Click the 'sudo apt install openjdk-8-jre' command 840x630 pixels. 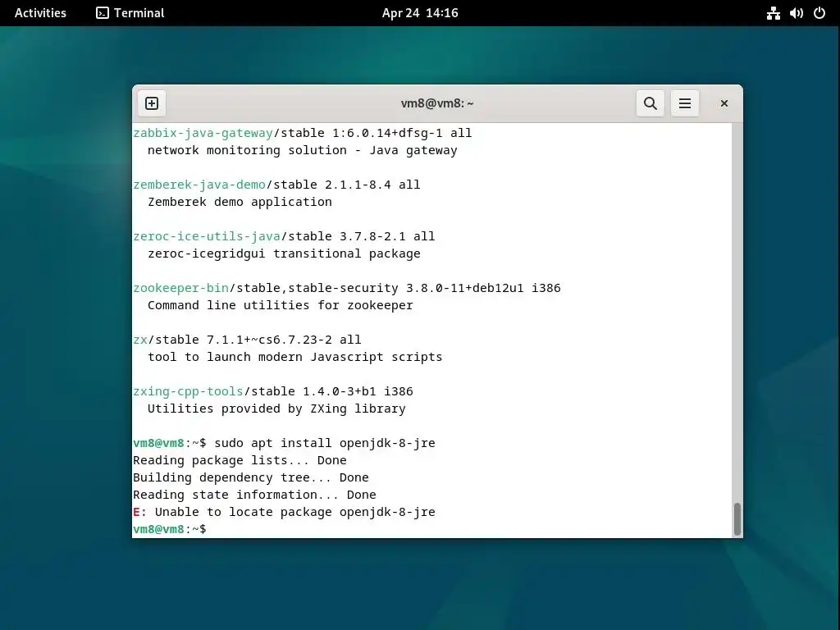(x=325, y=443)
